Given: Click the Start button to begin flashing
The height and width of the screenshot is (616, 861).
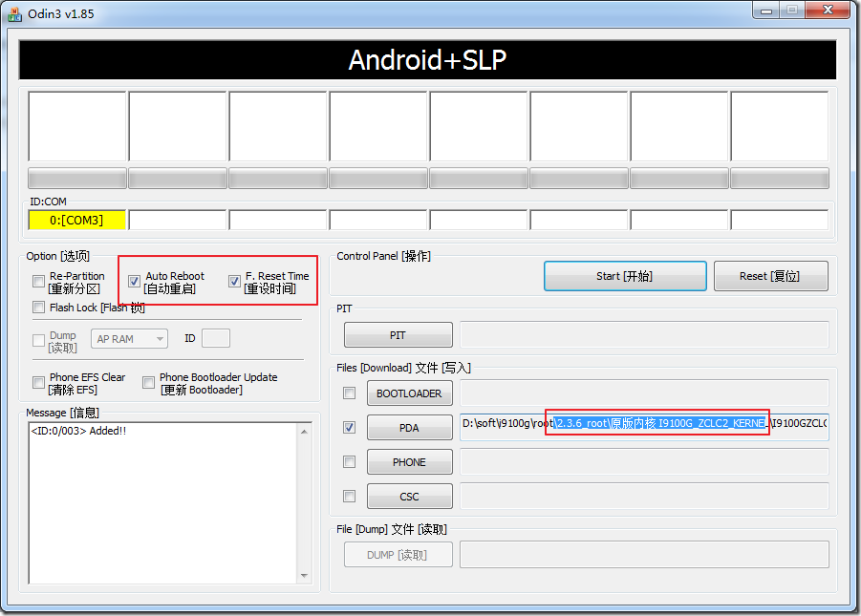Looking at the screenshot, I should tap(625, 276).
